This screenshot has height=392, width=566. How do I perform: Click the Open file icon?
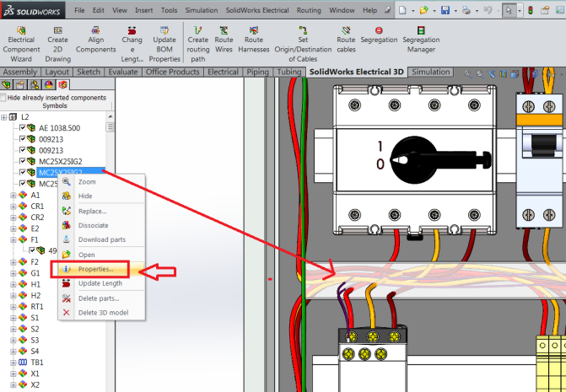tap(424, 10)
